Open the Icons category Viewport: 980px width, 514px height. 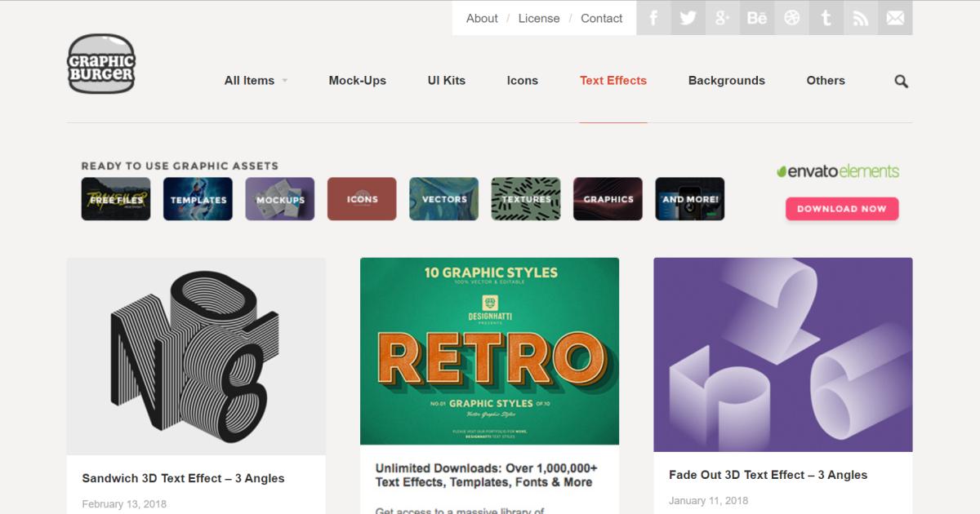tap(523, 80)
